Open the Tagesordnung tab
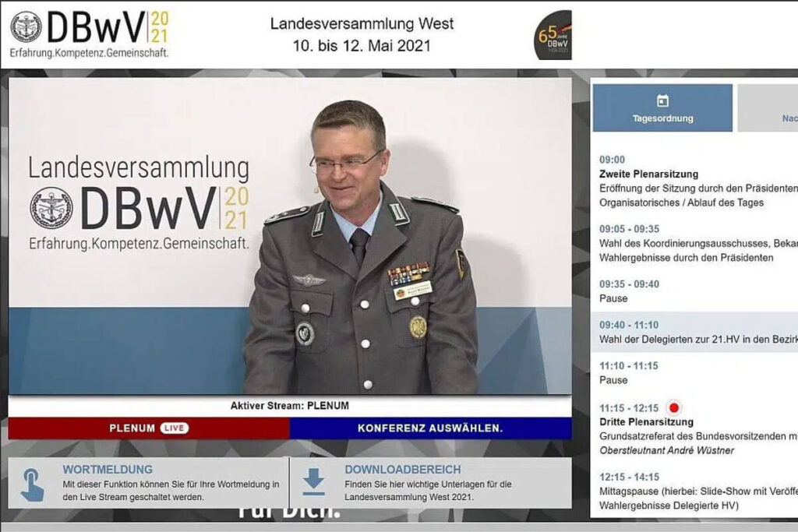This screenshot has width=798, height=532. click(662, 107)
